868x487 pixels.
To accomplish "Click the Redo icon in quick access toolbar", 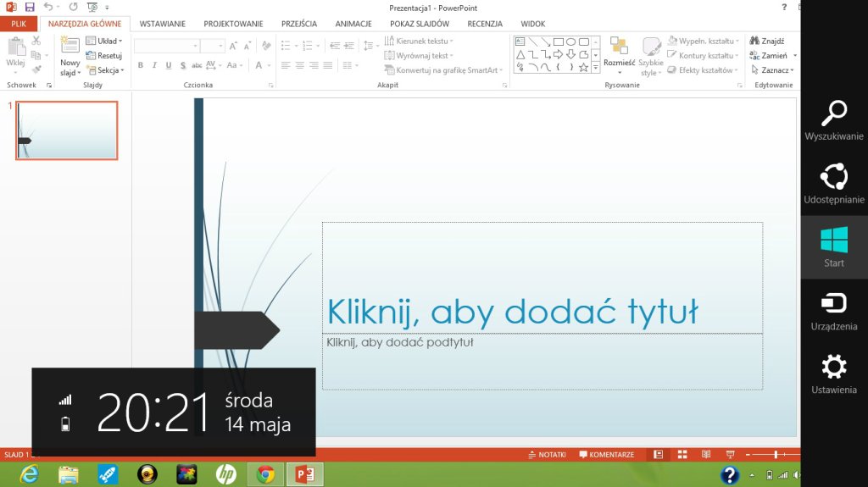I will point(73,7).
